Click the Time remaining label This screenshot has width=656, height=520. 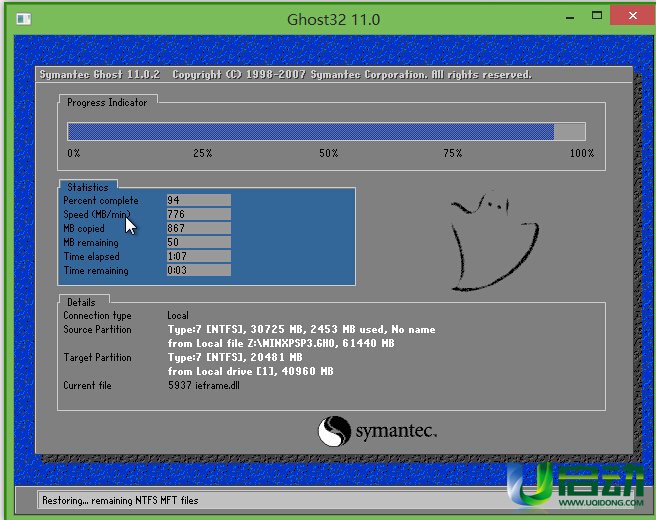click(x=96, y=271)
